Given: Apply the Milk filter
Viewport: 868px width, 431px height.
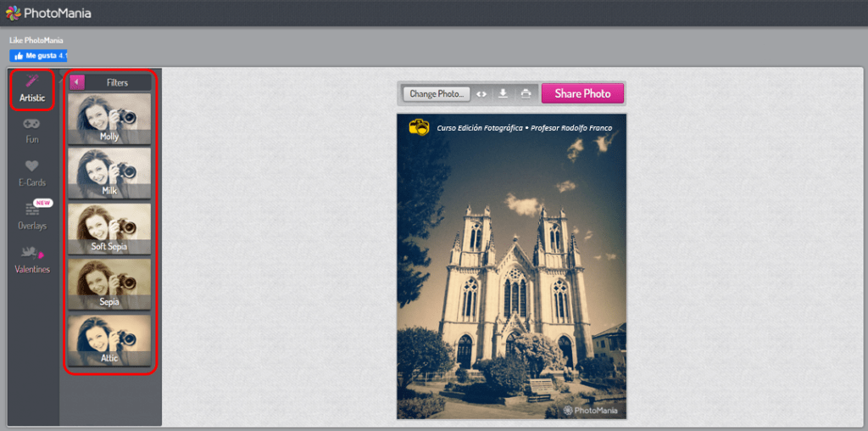Looking at the screenshot, I should [x=109, y=172].
